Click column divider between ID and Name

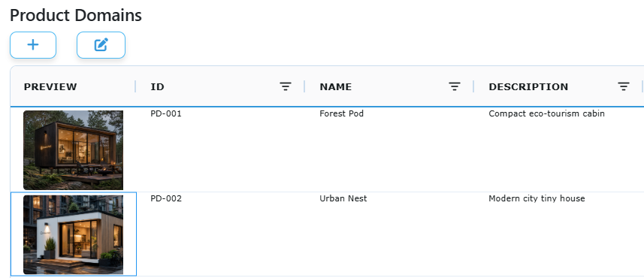(304, 86)
